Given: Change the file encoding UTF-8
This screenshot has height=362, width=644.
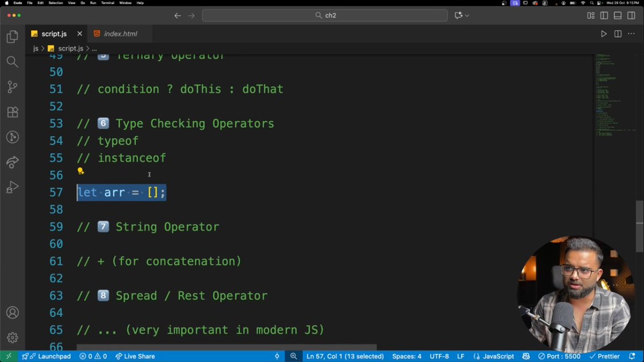Looking at the screenshot, I should pos(440,356).
